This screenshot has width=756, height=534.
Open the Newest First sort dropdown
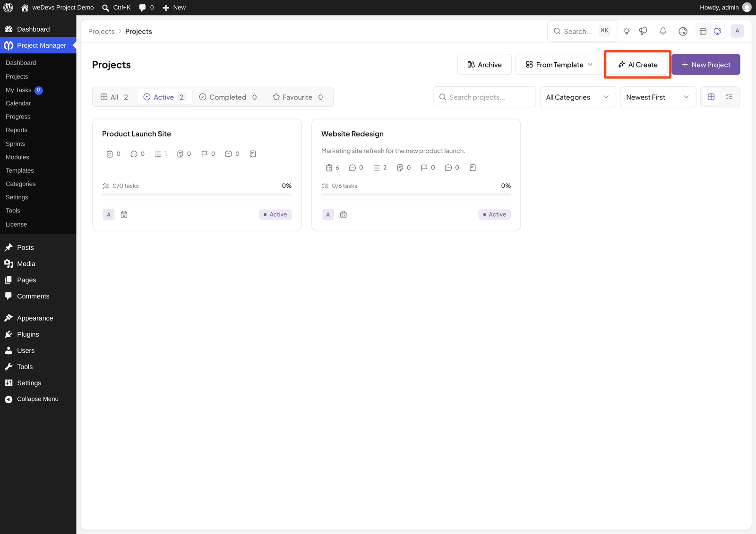658,97
